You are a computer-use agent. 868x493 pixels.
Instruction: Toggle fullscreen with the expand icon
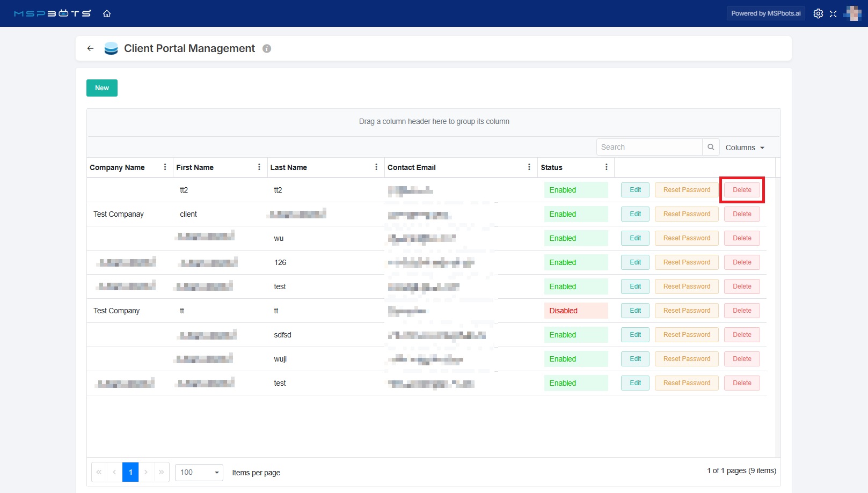click(x=833, y=13)
